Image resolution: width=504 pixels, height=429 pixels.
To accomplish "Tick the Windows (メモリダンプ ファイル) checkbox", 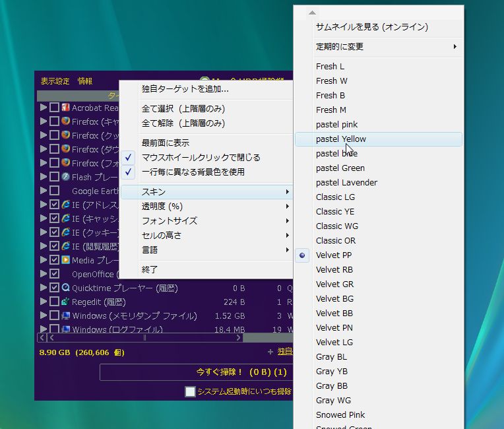I will [x=54, y=315].
